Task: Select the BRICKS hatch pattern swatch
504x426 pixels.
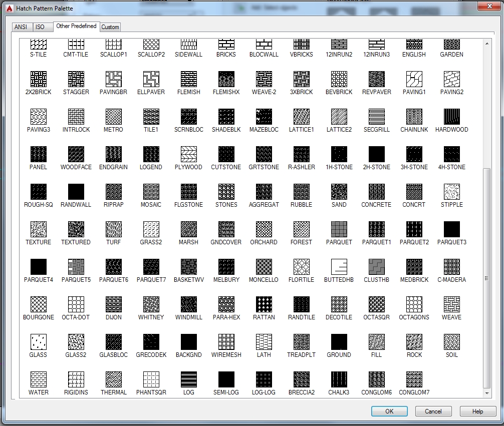Action: pyautogui.click(x=226, y=45)
